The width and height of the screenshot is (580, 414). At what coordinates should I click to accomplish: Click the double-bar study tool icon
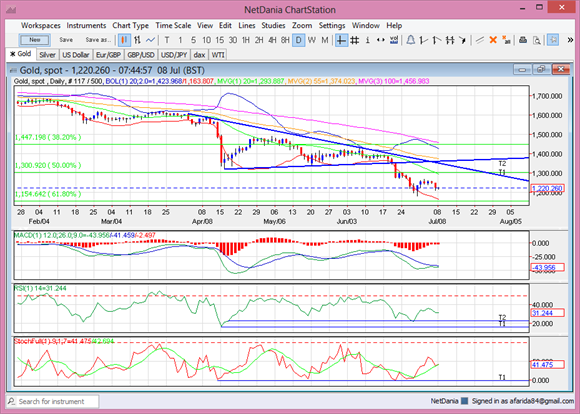[450, 40]
